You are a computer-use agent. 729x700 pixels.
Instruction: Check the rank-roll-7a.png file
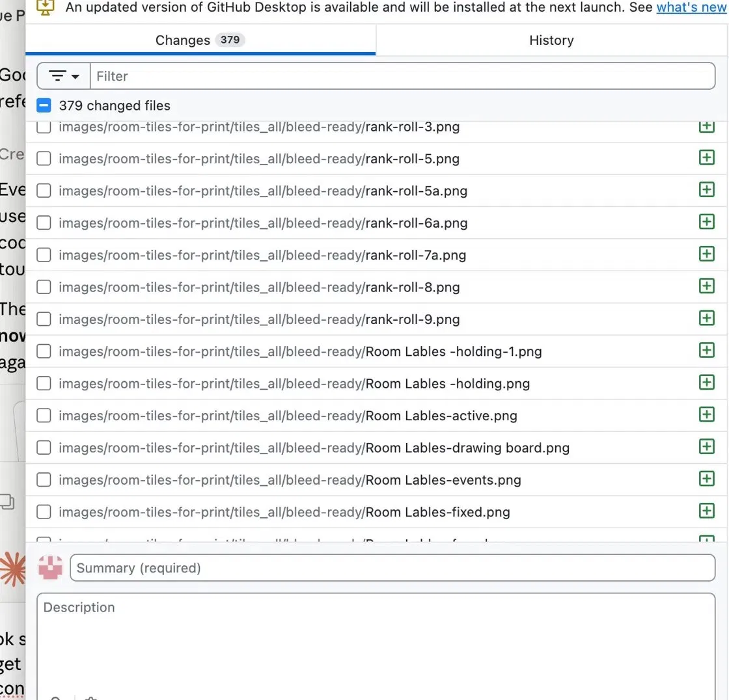point(44,255)
